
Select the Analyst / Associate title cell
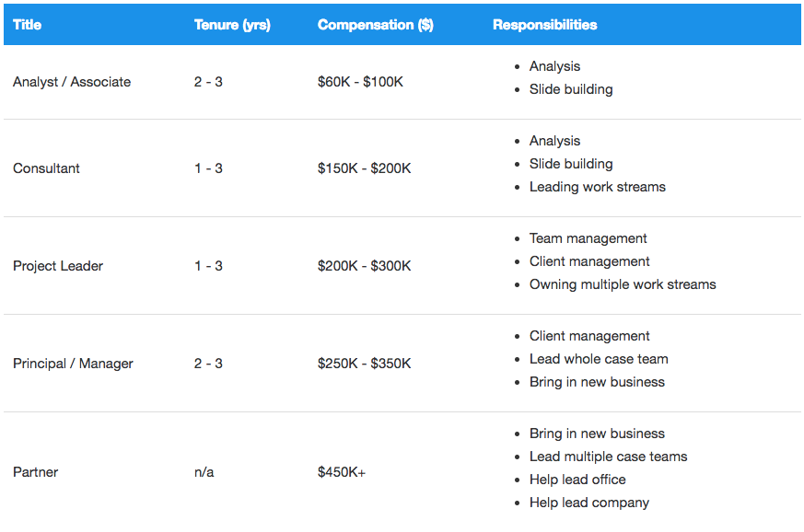click(72, 82)
